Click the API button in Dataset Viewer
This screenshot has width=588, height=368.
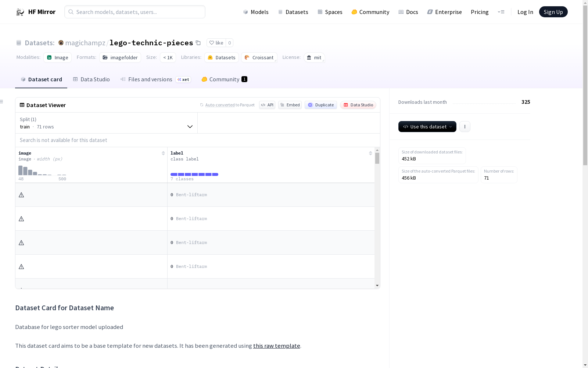267,105
